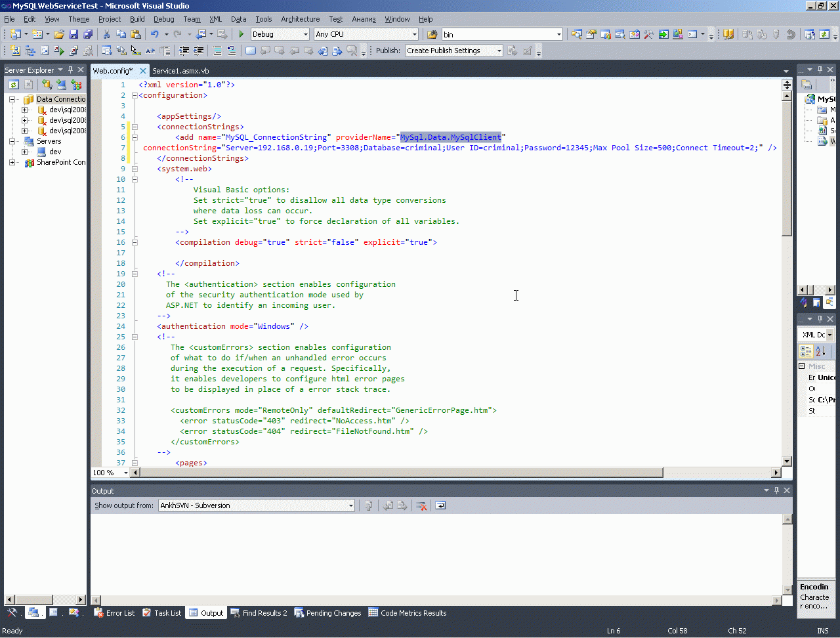Click the editor scroll-down arrow
Image resolution: width=840 pixels, height=638 pixels.
787,461
